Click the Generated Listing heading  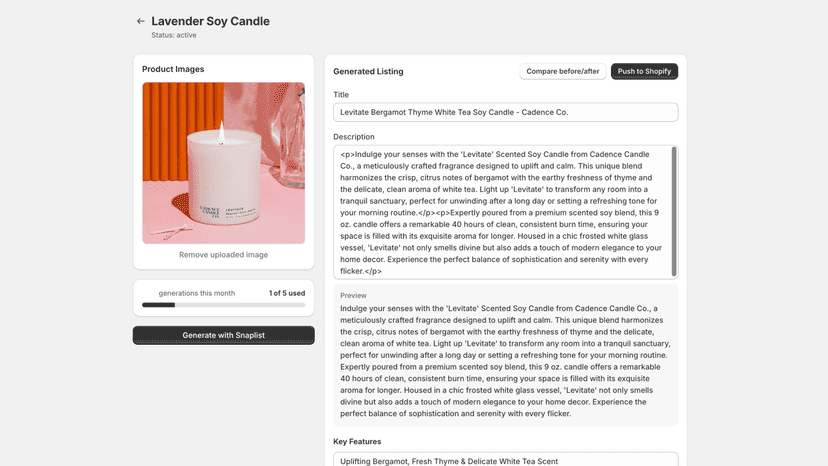pos(368,71)
